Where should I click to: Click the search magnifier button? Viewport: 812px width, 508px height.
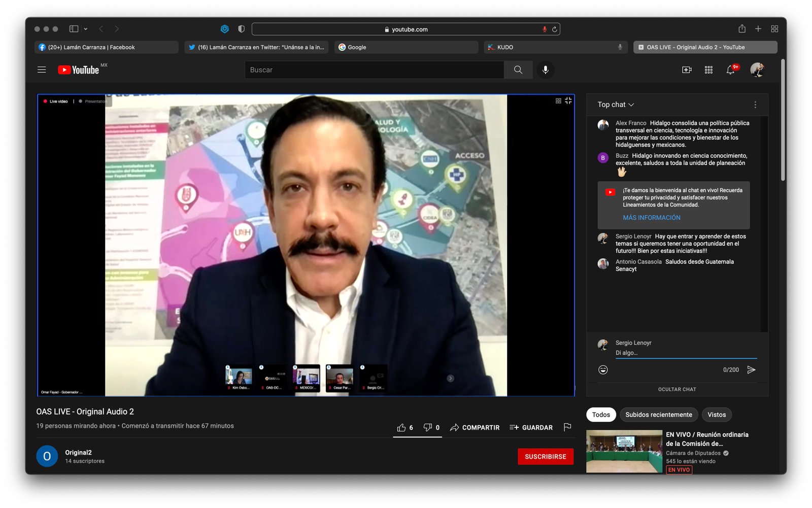(x=518, y=70)
